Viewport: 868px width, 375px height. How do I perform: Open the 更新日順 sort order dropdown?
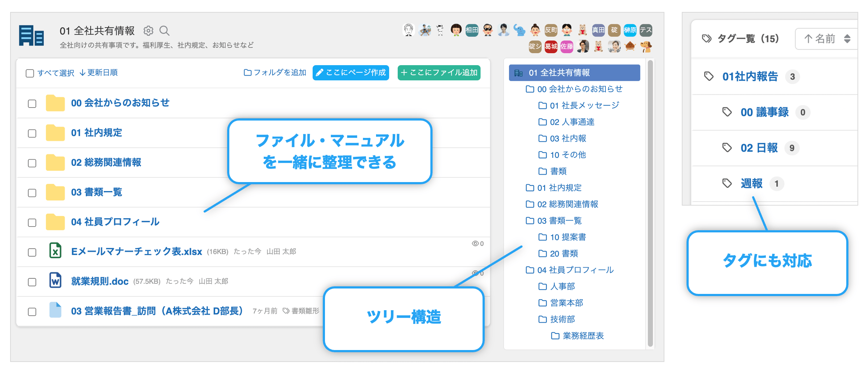(99, 73)
